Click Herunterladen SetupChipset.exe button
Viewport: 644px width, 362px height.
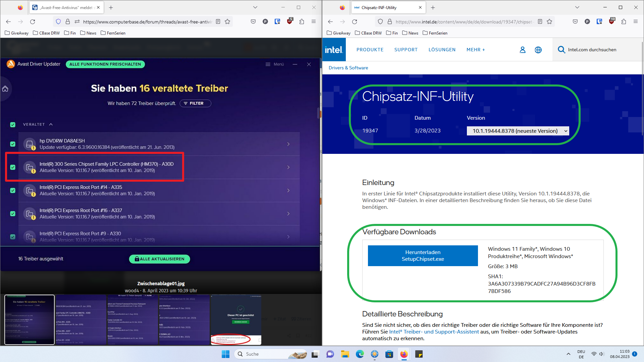pyautogui.click(x=423, y=256)
